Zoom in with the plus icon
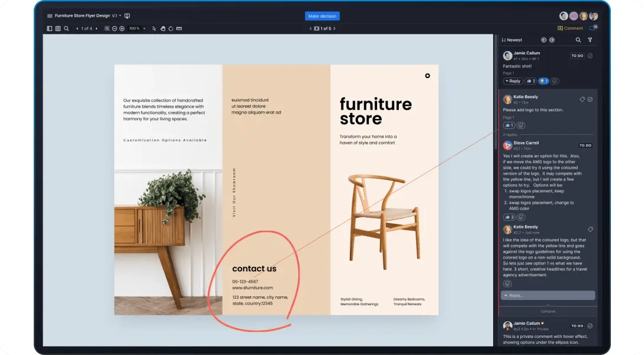 (122, 28)
